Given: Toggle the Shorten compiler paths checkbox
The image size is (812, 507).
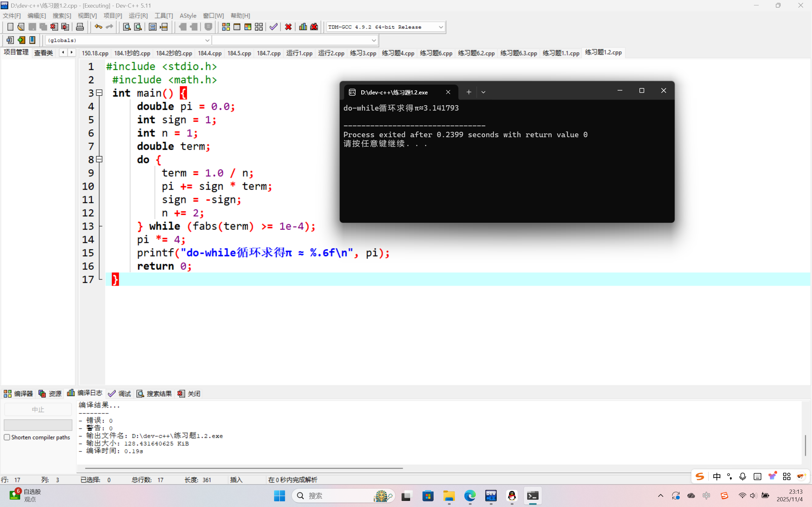Looking at the screenshot, I should [7, 437].
